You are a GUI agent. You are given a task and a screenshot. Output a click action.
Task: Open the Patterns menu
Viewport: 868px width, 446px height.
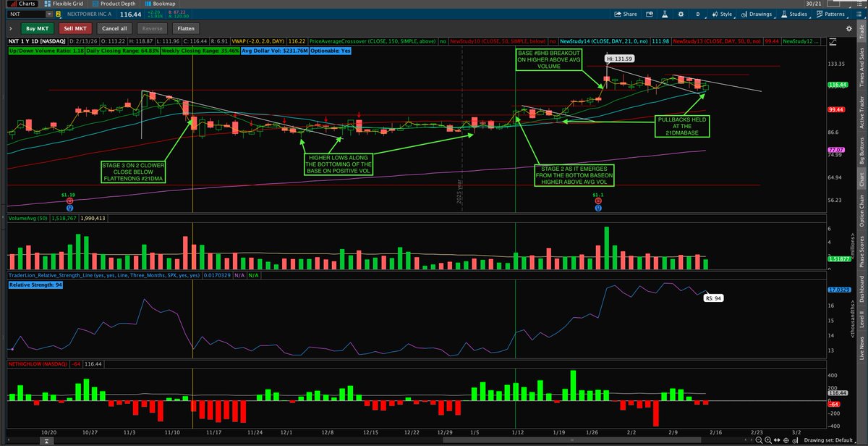(x=833, y=14)
